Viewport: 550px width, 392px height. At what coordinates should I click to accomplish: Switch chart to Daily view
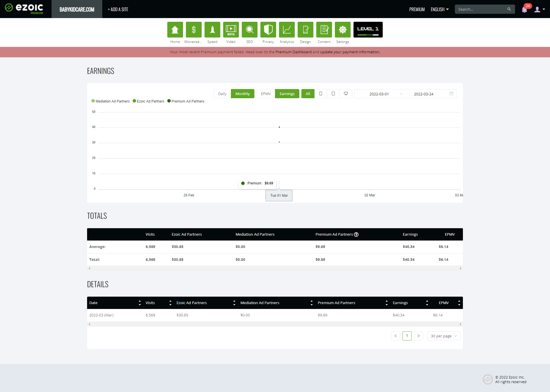222,94
